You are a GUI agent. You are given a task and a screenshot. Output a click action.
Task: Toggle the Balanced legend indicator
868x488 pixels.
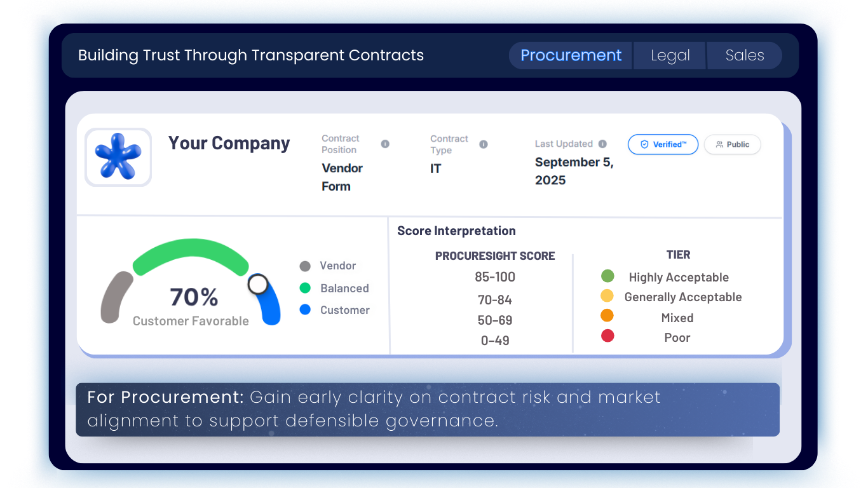pos(305,288)
